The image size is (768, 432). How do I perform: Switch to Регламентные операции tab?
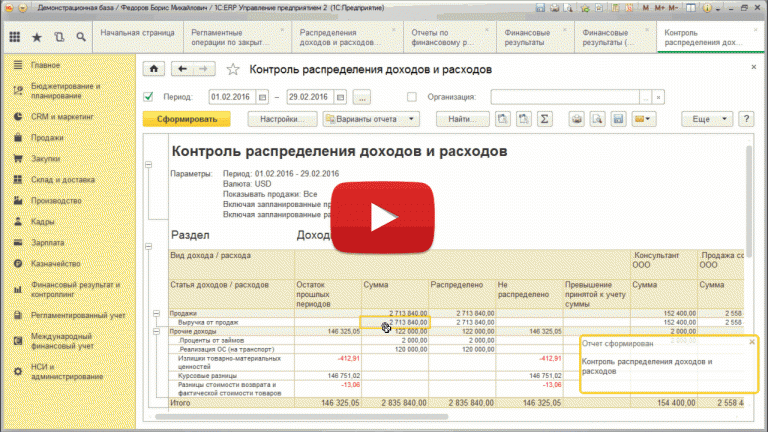[x=237, y=37]
